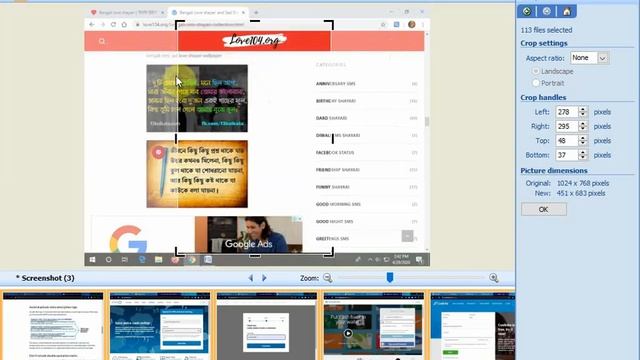Select the Landscape radio button
Screen dimensions: 640x360
536,71
